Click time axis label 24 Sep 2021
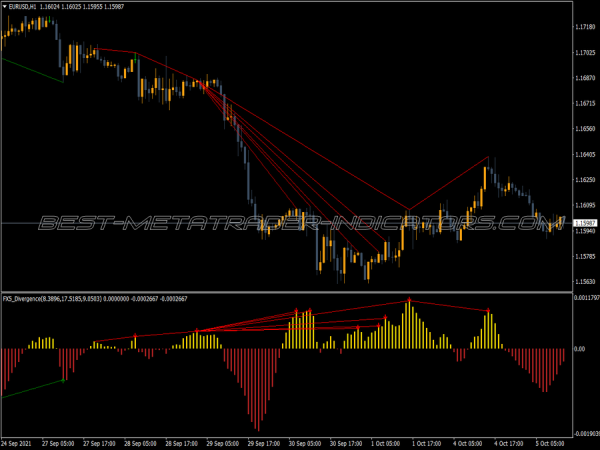The image size is (600, 450). point(16,444)
